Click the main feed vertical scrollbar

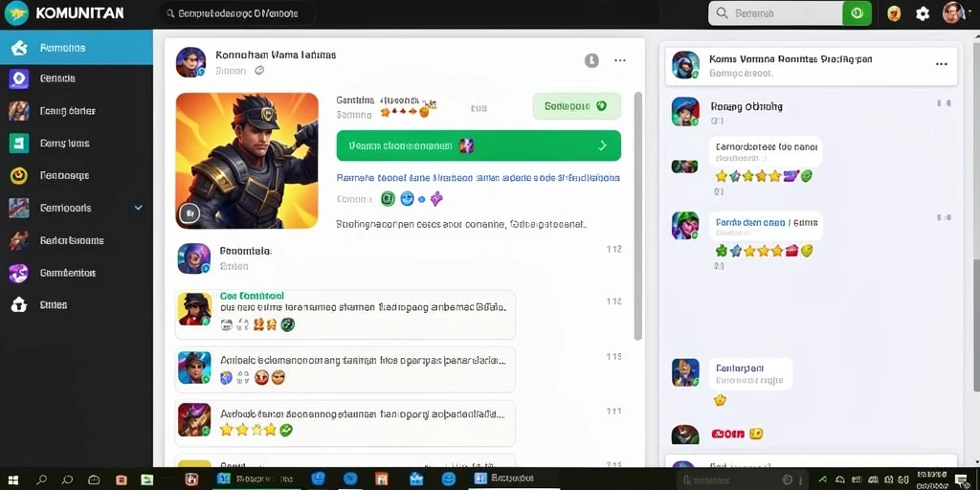[x=638, y=215]
